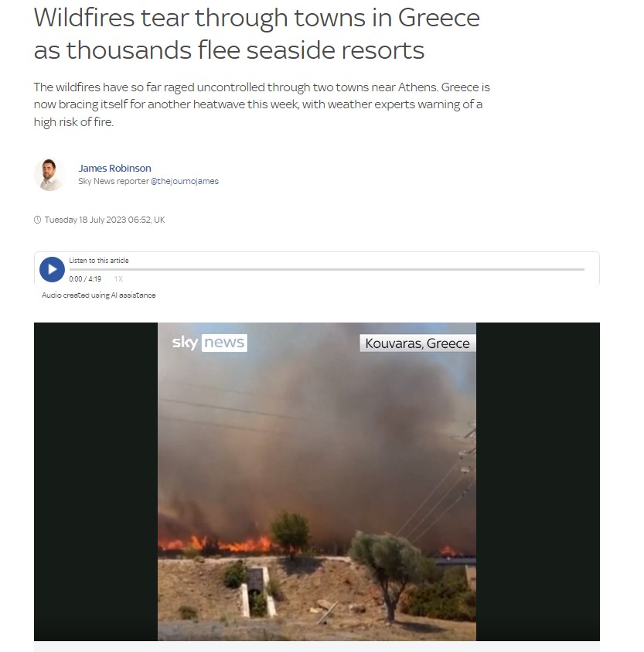This screenshot has width=644, height=652.
Task: Play the Kouvaras wildfire video
Action: pyautogui.click(x=317, y=482)
